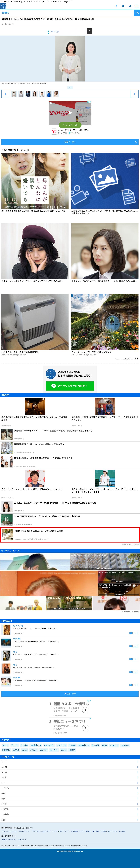Click arrow button on 無料ニュースアプリ ad

pyautogui.click(x=85, y=728)
